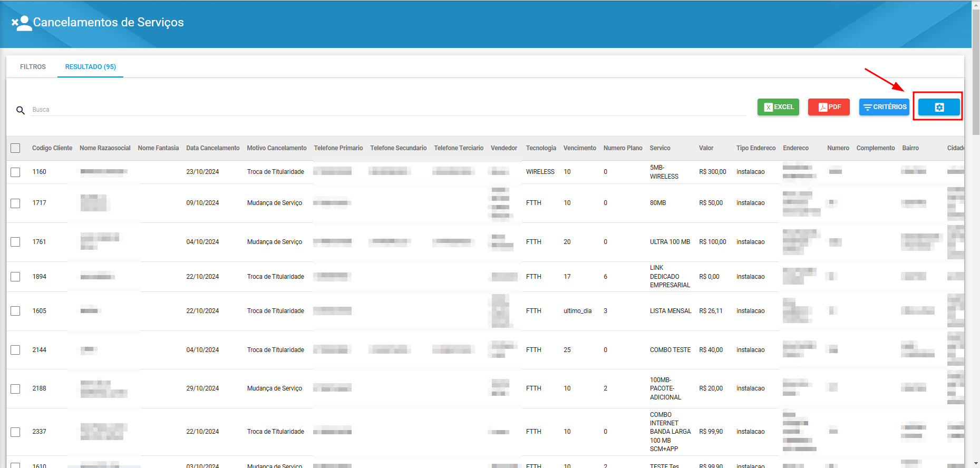
Task: Export results with the PDF button
Action: (x=829, y=107)
